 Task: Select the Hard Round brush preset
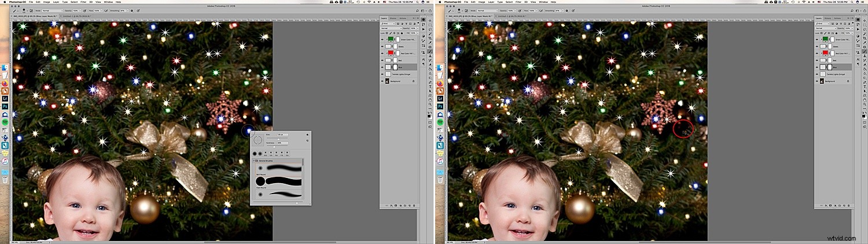(278, 182)
